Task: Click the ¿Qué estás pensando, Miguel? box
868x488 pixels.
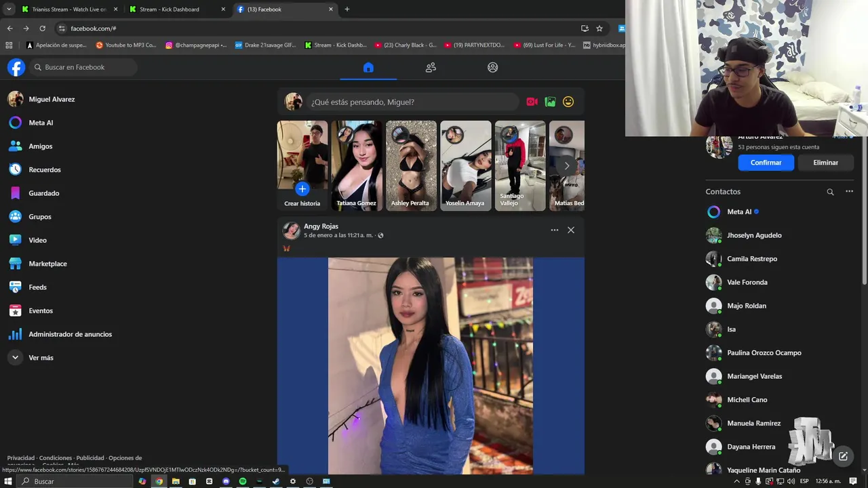Action: coord(413,102)
